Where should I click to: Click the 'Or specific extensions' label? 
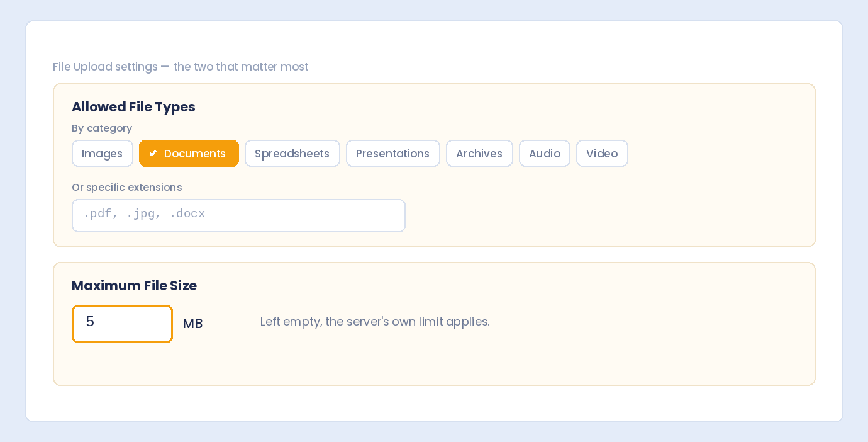127,188
